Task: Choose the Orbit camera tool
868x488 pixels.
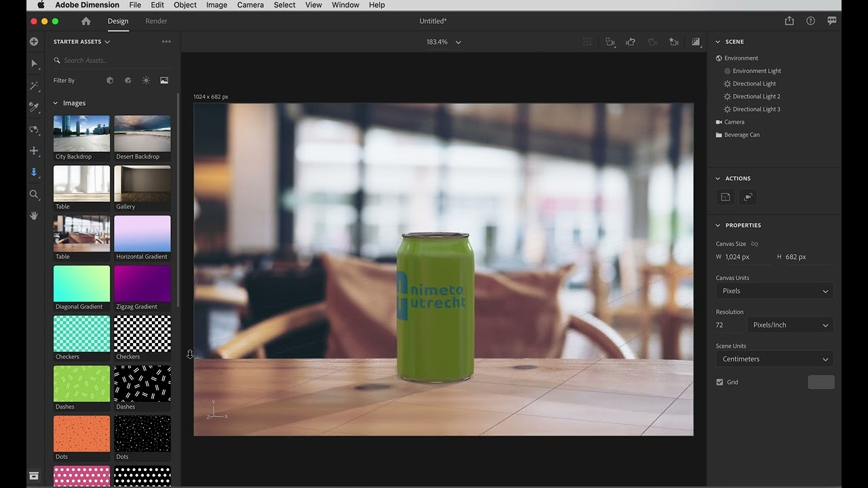Action: pos(34,129)
